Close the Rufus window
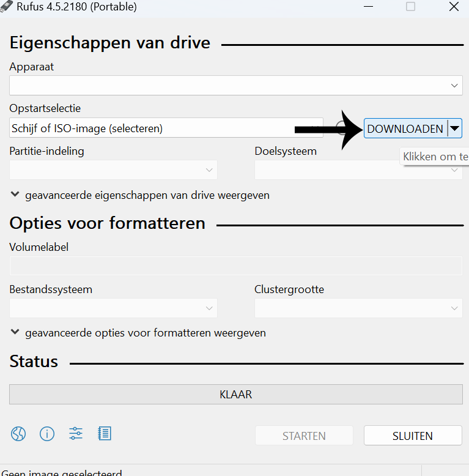 454,6
